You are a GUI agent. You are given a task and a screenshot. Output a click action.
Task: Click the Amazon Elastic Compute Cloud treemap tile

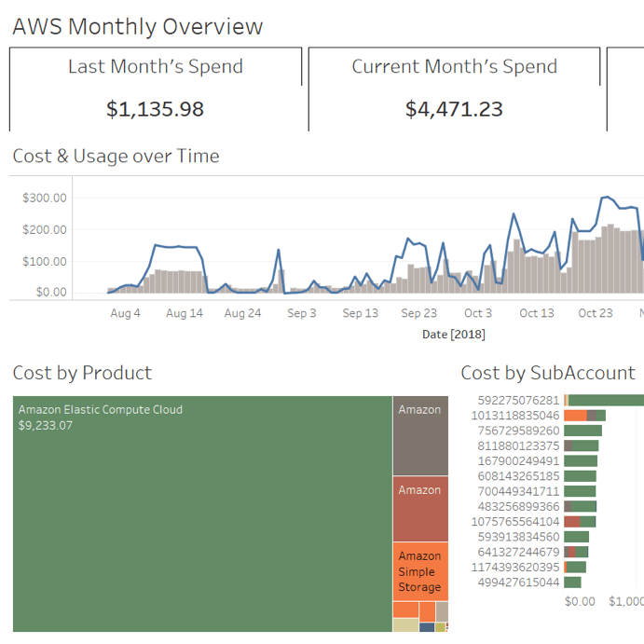(202, 514)
